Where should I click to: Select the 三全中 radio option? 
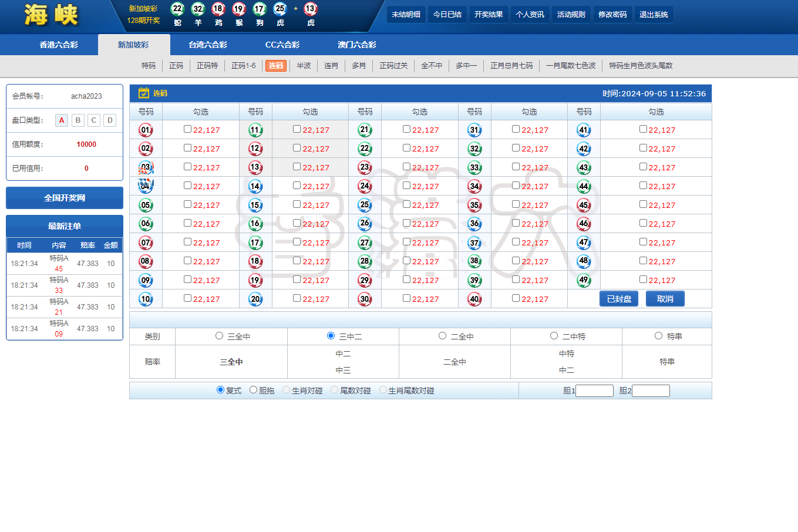219,336
